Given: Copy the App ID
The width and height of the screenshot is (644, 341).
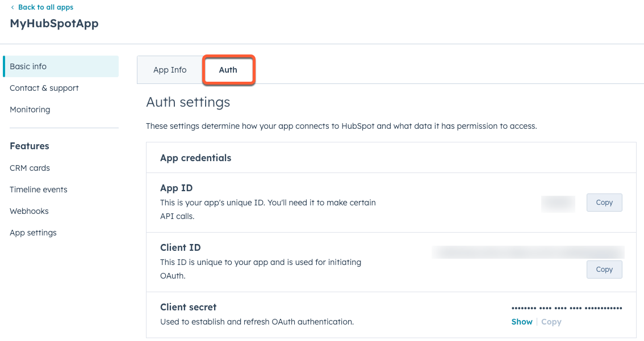Looking at the screenshot, I should tap(604, 203).
